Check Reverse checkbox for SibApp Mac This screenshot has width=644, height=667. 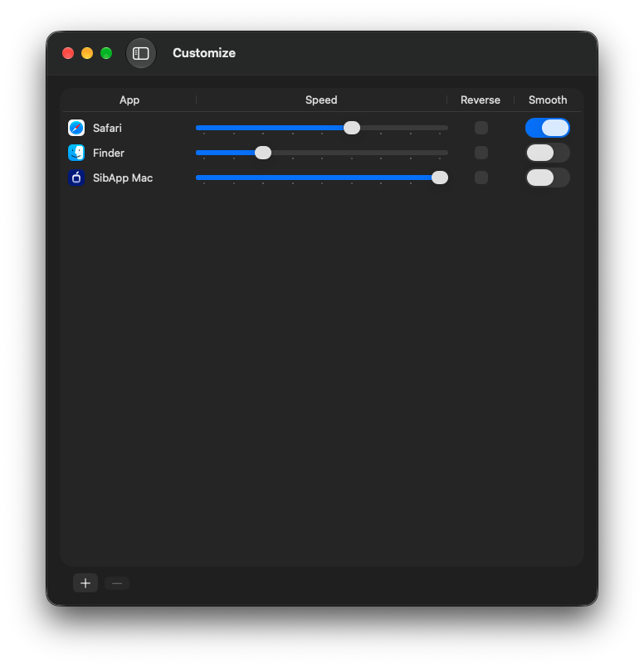481,178
